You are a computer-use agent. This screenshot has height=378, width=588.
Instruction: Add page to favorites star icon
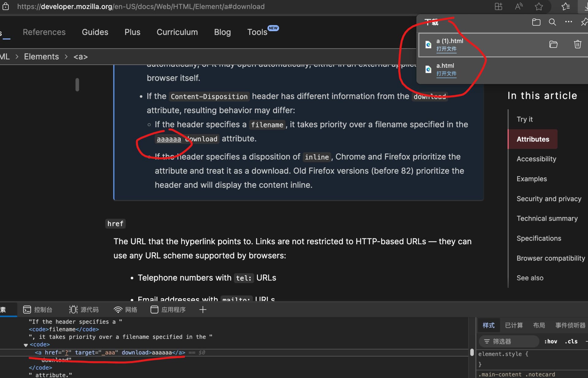coord(539,6)
